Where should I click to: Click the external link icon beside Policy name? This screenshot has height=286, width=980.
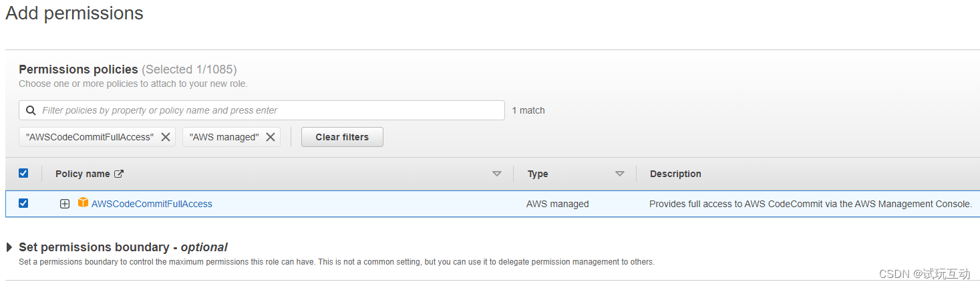119,174
